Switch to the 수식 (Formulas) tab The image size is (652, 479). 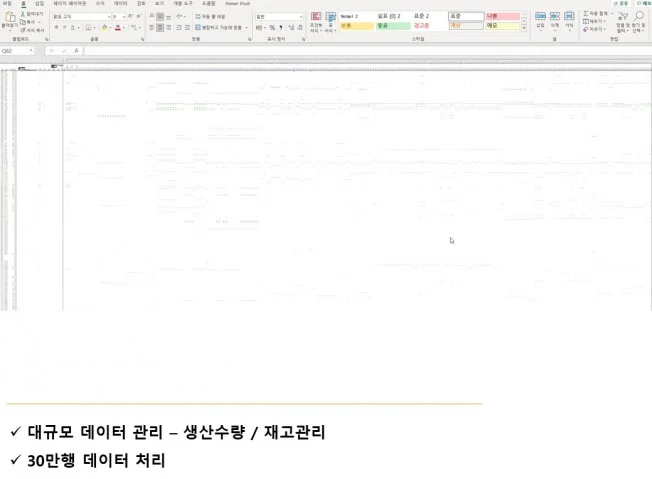[x=100, y=3]
